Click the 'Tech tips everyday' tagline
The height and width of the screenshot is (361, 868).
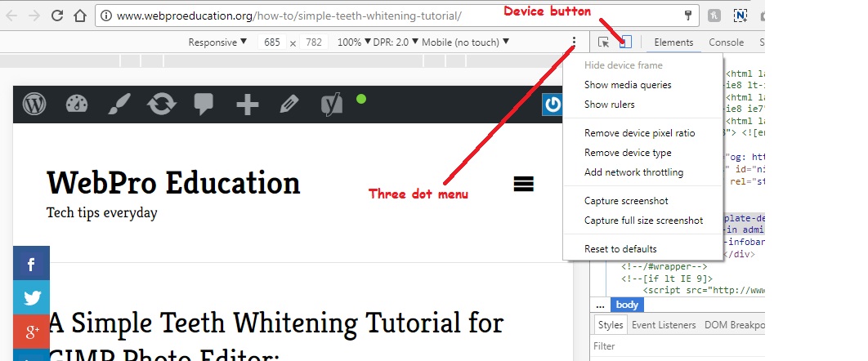click(102, 213)
